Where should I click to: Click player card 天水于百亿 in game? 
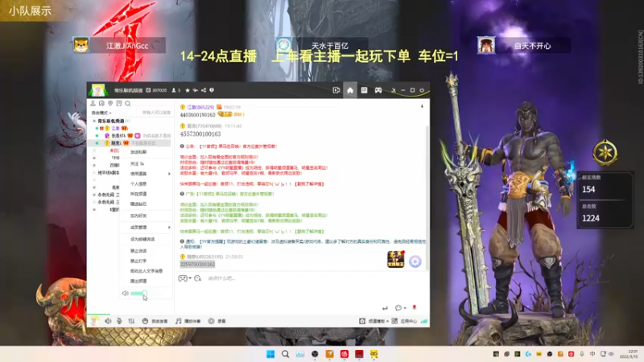(x=321, y=45)
